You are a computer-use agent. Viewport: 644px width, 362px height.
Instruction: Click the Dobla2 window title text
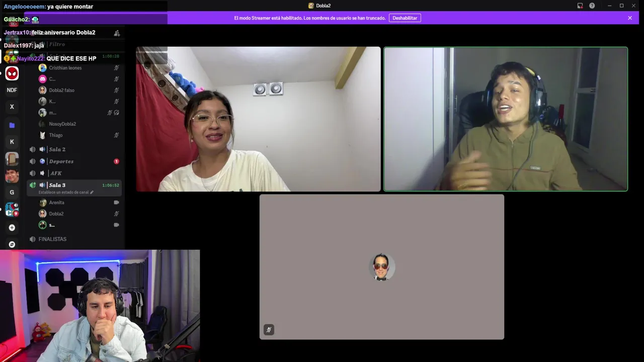pos(323,6)
